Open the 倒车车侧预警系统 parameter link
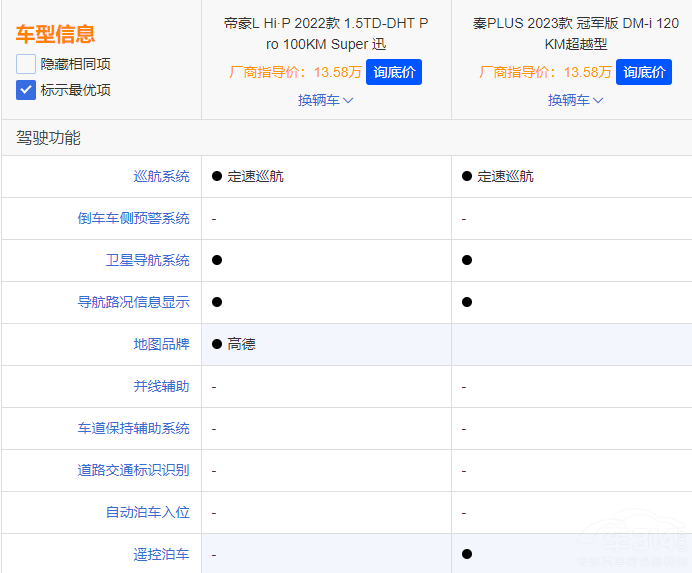Screen dimensions: 692x573 [133, 218]
